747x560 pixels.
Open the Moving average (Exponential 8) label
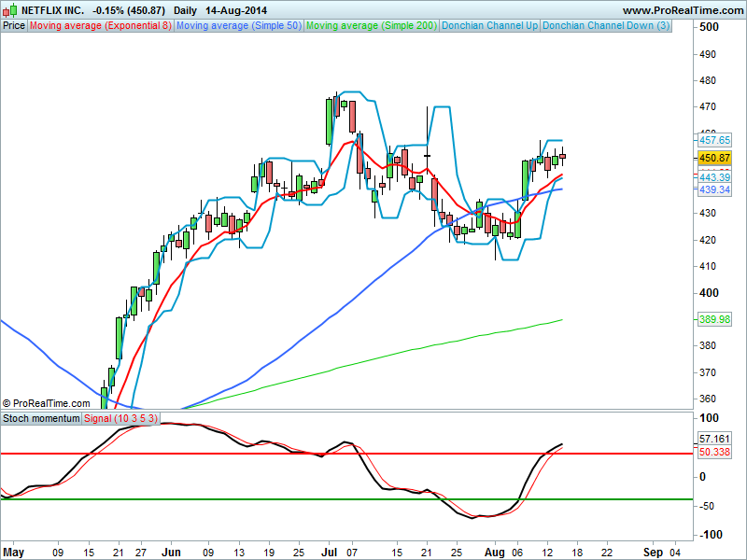point(100,25)
